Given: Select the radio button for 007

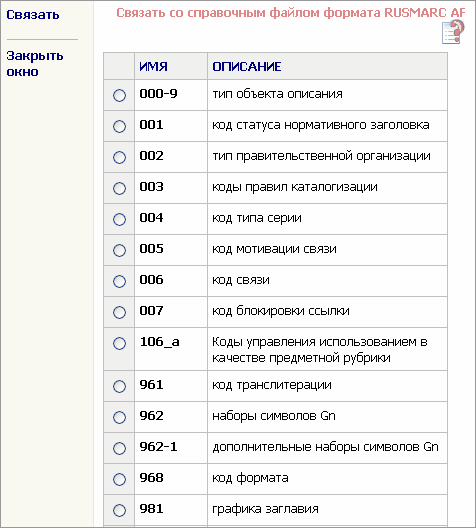Looking at the screenshot, I should 119,312.
